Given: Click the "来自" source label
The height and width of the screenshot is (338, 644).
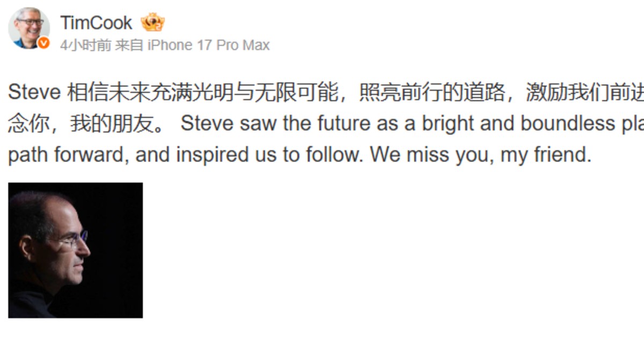Looking at the screenshot, I should (x=129, y=45).
